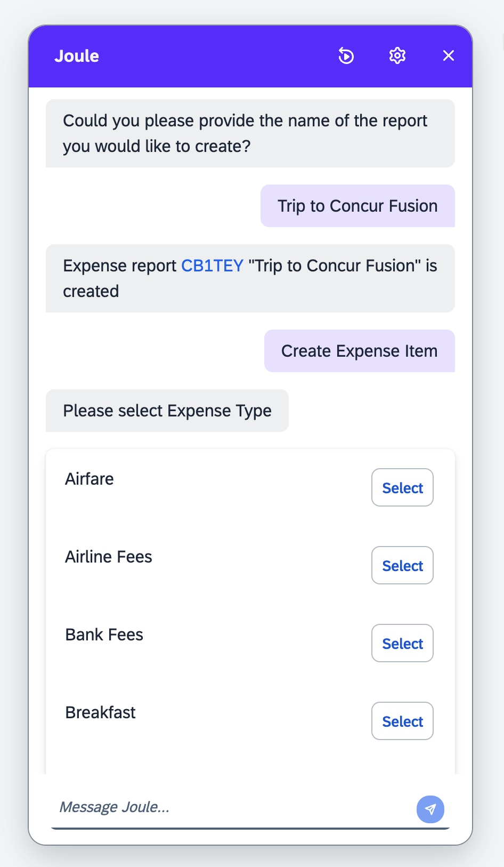The width and height of the screenshot is (504, 867).
Task: Close the Joule chat panel
Action: coord(449,55)
